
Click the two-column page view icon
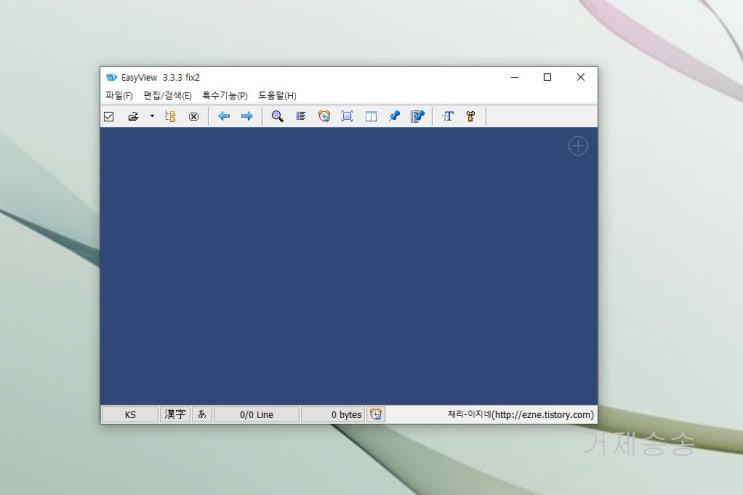click(x=371, y=117)
